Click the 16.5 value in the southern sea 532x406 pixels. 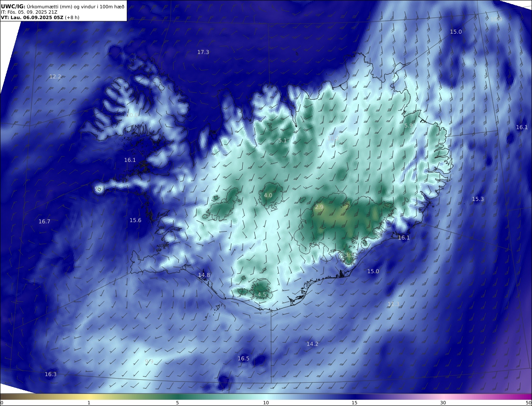coord(244,358)
